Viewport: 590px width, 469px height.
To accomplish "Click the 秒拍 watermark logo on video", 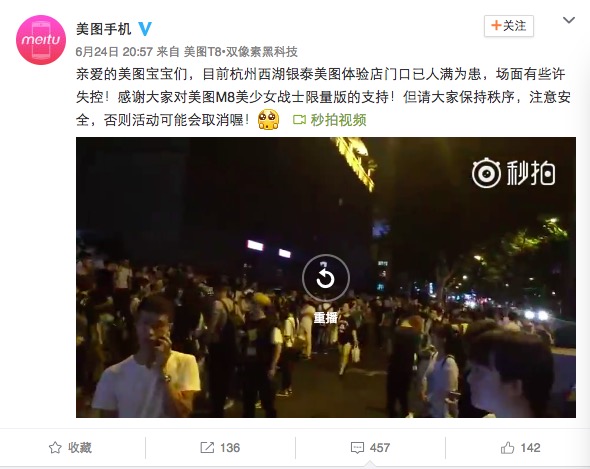I will pyautogui.click(x=514, y=174).
